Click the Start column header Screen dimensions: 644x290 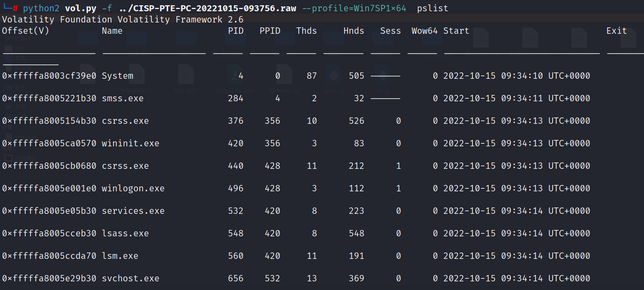click(x=456, y=31)
